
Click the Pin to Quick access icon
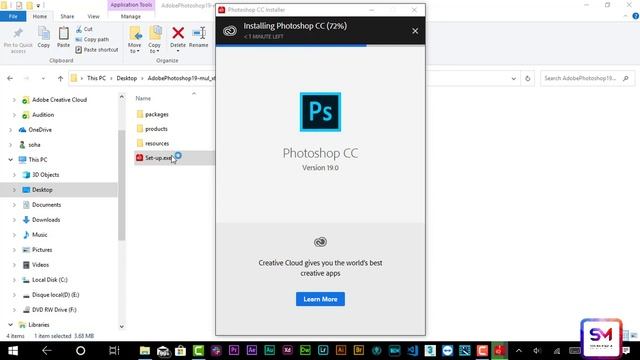18,33
